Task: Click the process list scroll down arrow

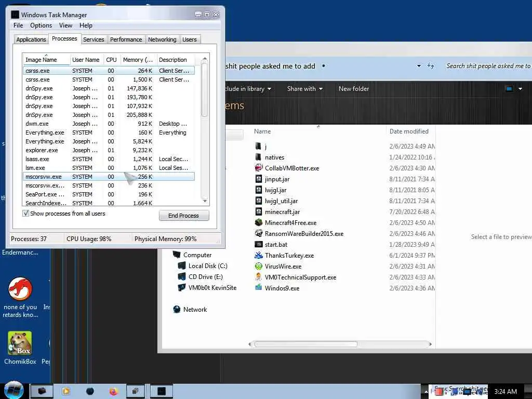Action: tap(205, 201)
